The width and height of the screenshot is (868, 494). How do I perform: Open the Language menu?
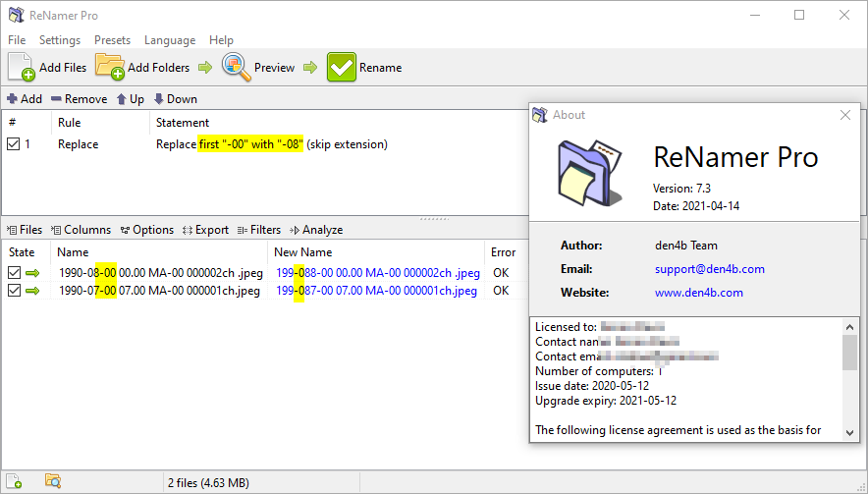(x=170, y=40)
